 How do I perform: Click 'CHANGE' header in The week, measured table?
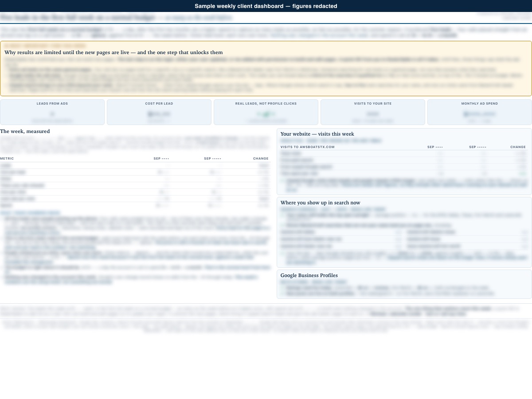pos(261,158)
